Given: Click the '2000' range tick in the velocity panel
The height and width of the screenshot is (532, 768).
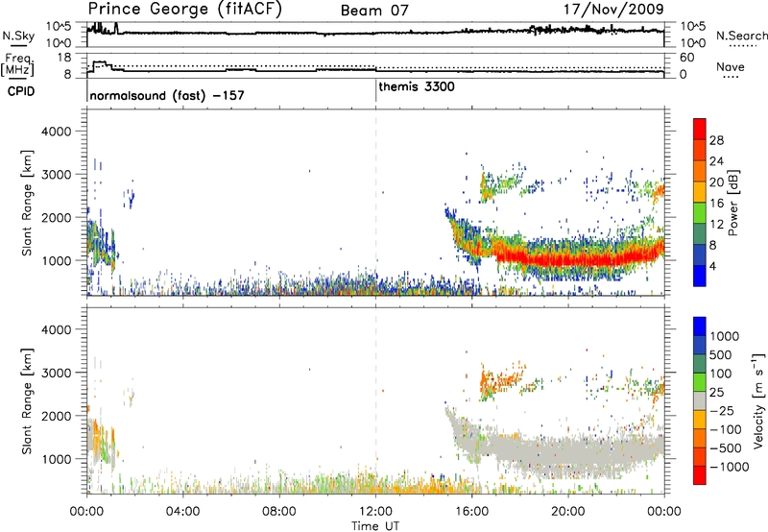Looking at the screenshot, I should pos(57,416).
